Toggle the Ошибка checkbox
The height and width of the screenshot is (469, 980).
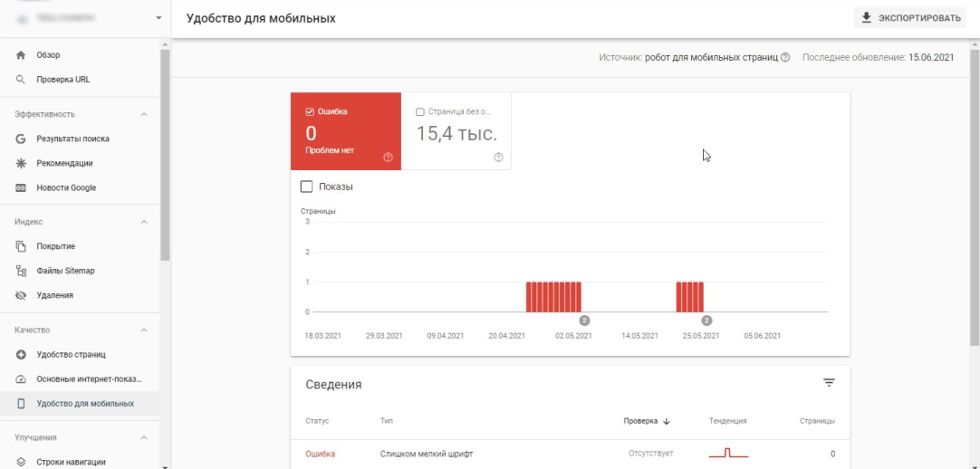tap(310, 111)
